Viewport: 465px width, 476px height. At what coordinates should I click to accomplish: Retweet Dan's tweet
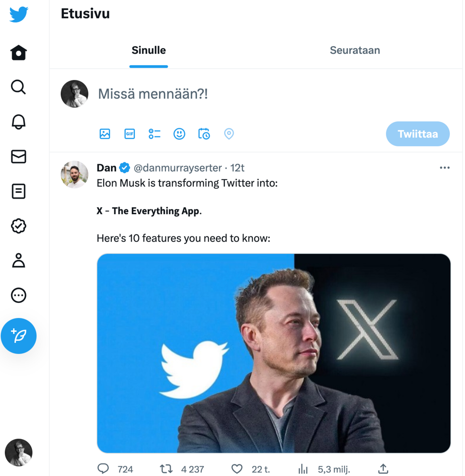[x=166, y=469]
